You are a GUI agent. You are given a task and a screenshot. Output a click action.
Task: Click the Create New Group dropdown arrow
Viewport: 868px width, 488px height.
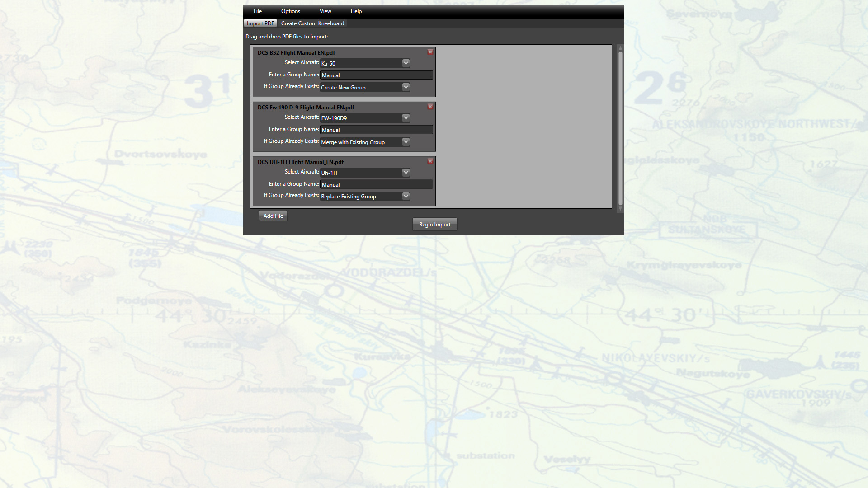(406, 87)
